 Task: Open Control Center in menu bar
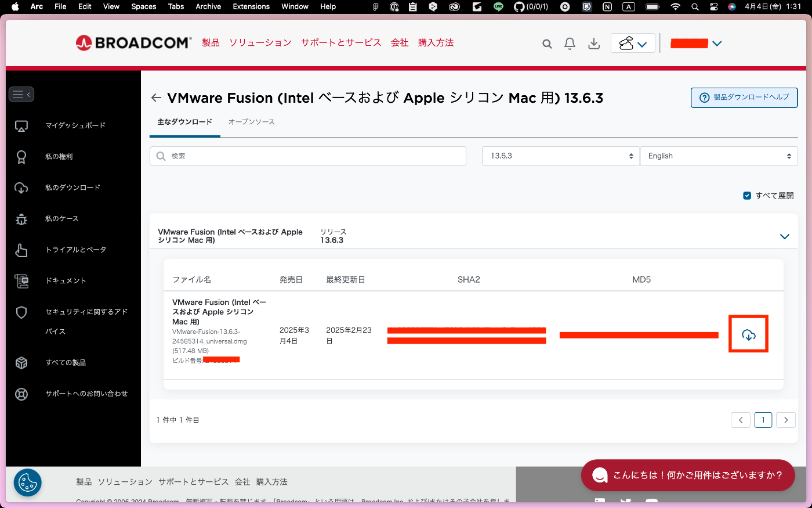point(714,7)
